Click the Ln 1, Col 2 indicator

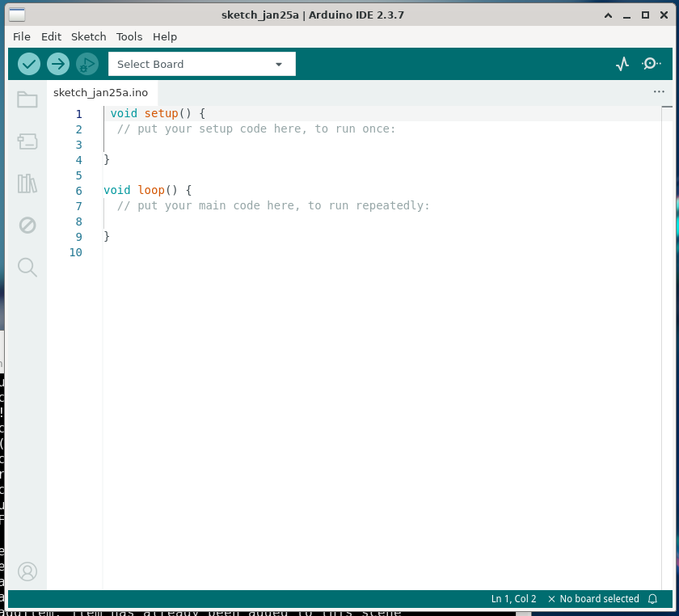pos(513,599)
